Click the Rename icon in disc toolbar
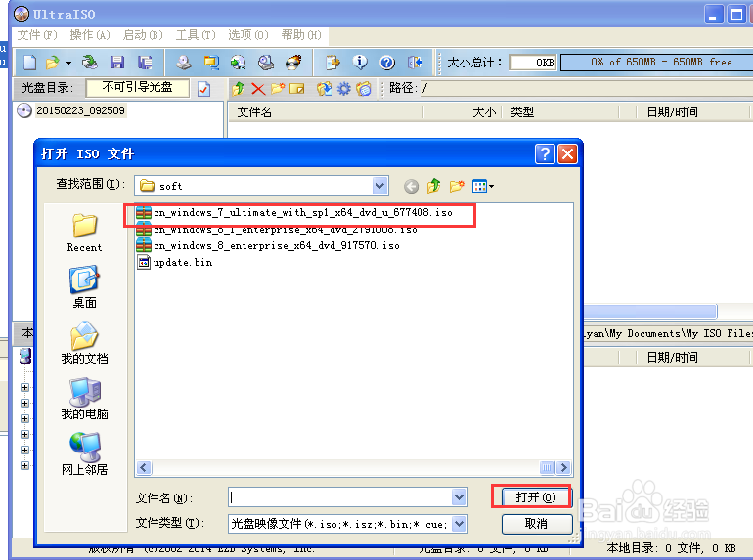The width and height of the screenshot is (753, 560). coord(297,89)
